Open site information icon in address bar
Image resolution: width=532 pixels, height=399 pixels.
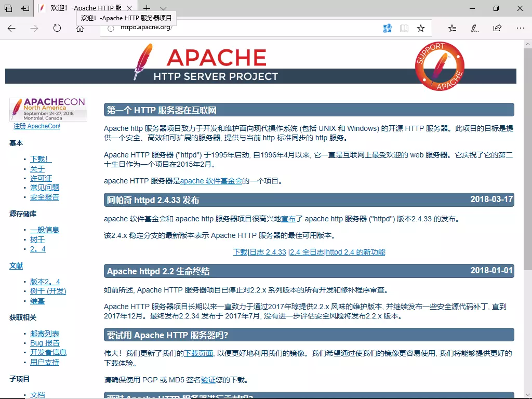(111, 29)
